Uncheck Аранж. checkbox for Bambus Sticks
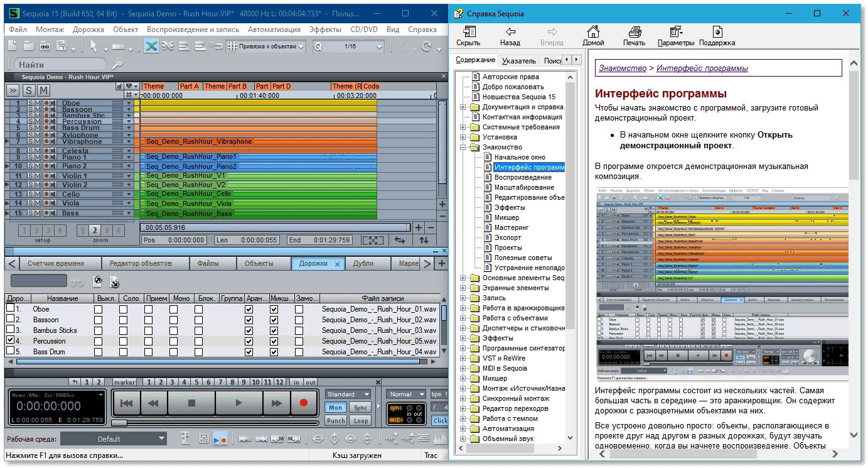The height and width of the screenshot is (468, 868). 249,331
